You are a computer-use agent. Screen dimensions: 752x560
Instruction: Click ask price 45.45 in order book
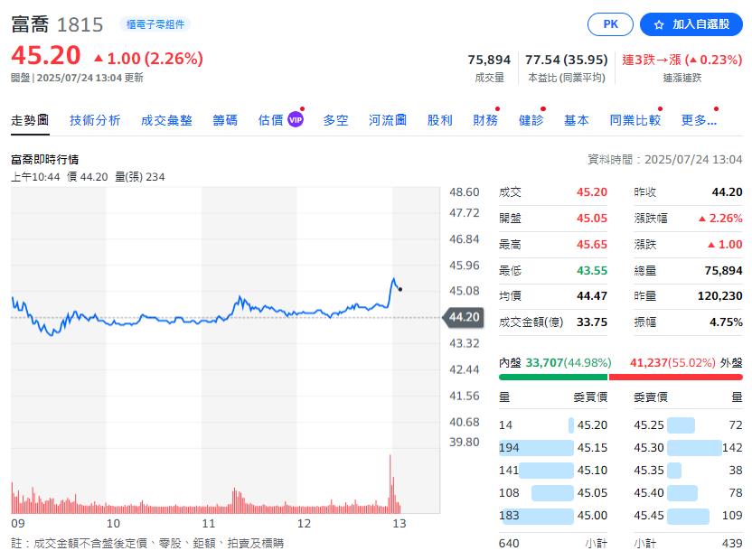click(x=649, y=516)
